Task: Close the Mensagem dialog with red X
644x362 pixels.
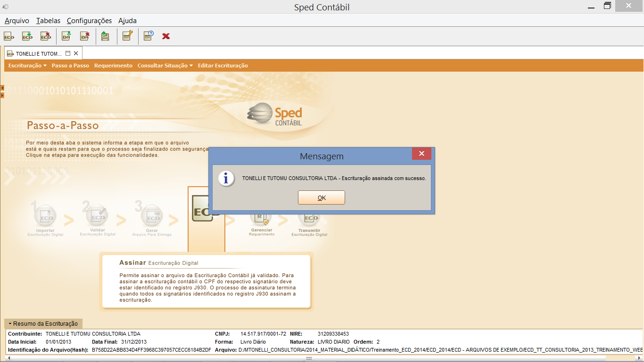Action: pyautogui.click(x=421, y=154)
